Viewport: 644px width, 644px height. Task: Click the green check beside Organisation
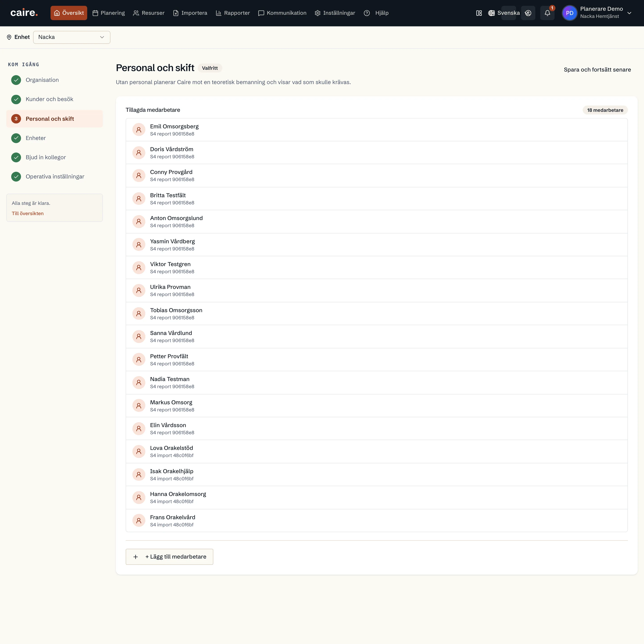point(16,80)
